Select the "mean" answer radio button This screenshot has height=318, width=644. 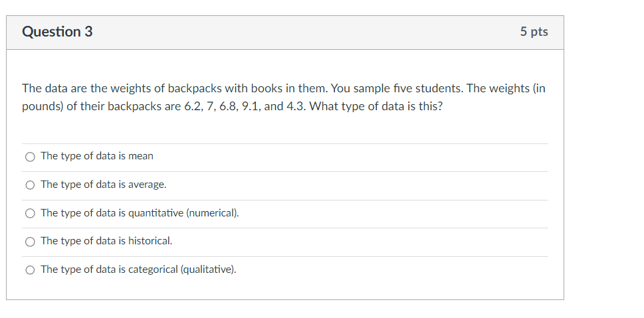(30, 157)
